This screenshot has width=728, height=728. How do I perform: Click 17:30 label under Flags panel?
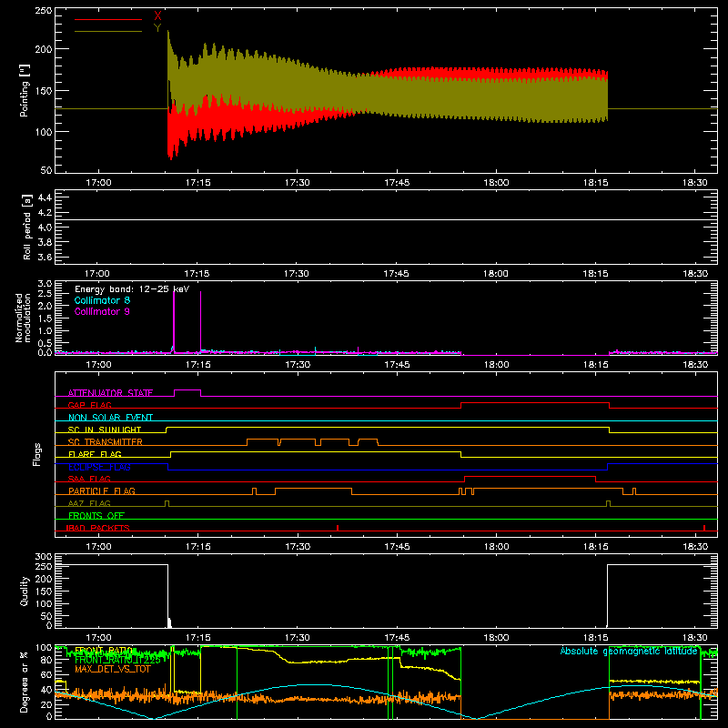298,547
